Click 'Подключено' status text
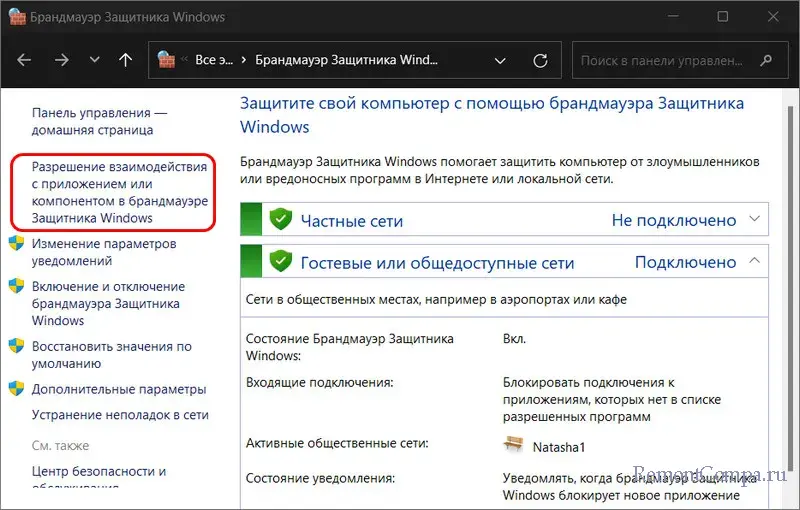The height and width of the screenshot is (510, 800). click(x=685, y=262)
